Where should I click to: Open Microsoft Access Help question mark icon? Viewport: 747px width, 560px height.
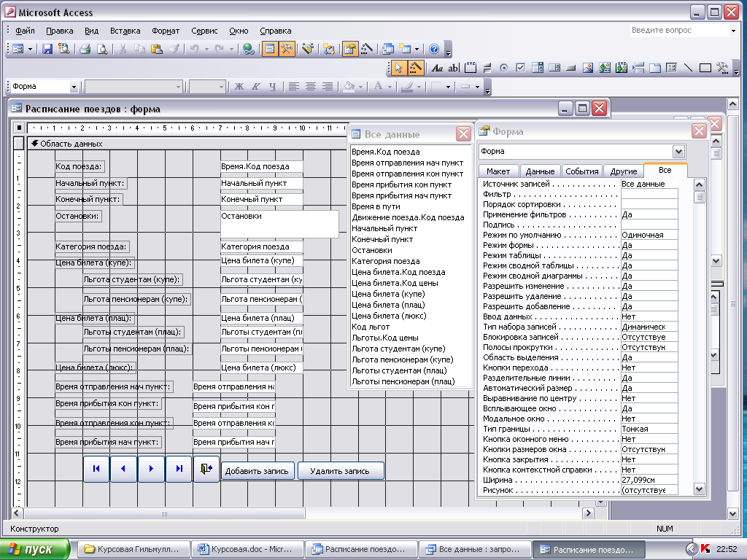434,49
